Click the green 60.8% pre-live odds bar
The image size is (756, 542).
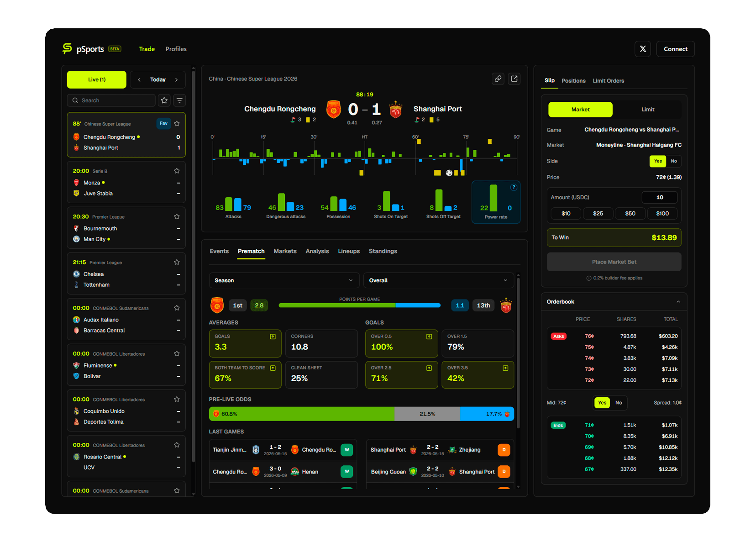pyautogui.click(x=302, y=414)
